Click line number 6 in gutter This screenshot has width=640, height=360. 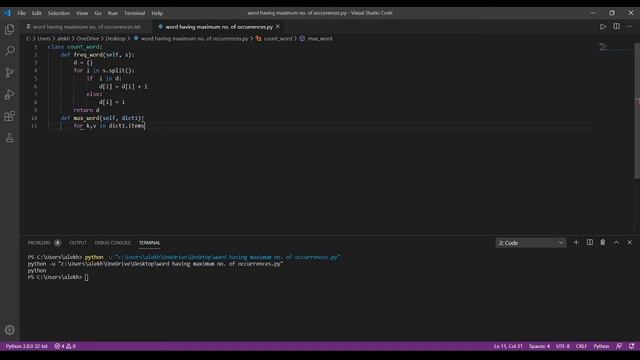[x=35, y=87]
